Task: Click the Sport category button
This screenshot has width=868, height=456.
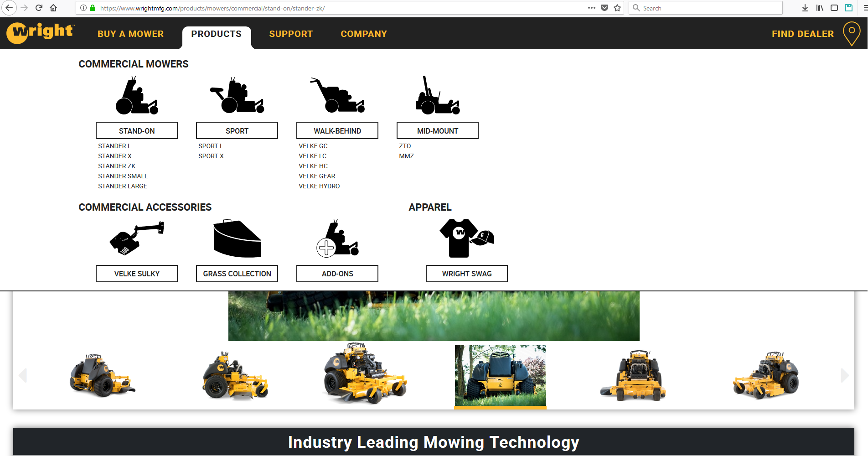Action: click(237, 130)
